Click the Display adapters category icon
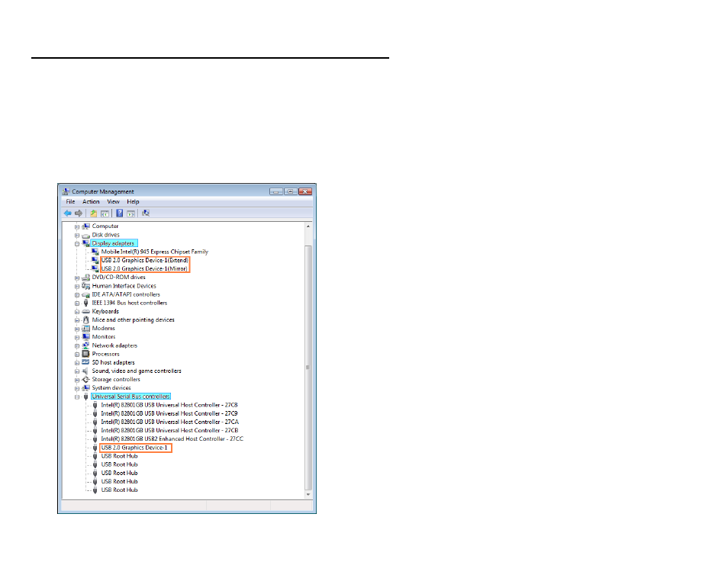This screenshot has height=562, width=728. tap(86, 243)
